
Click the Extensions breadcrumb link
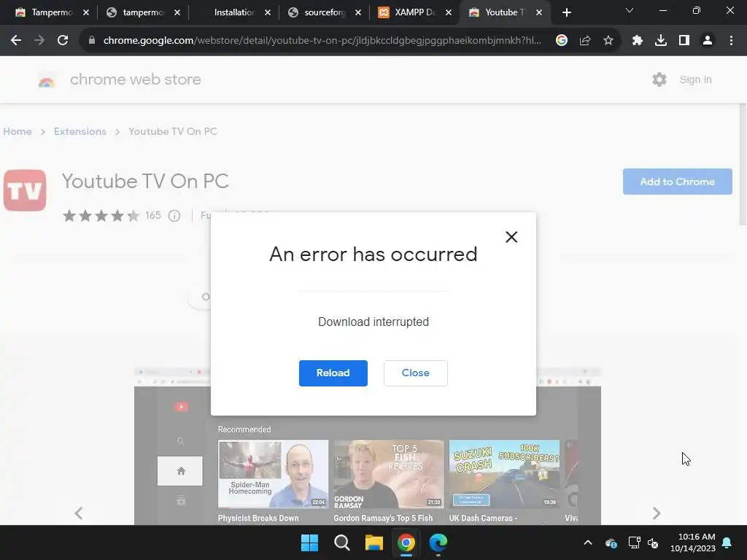tap(80, 131)
